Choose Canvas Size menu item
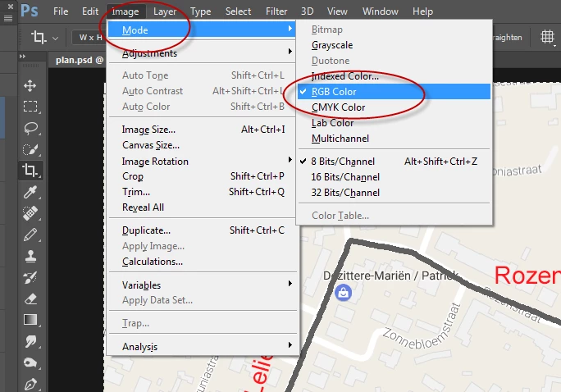The image size is (561, 392). coord(203,145)
